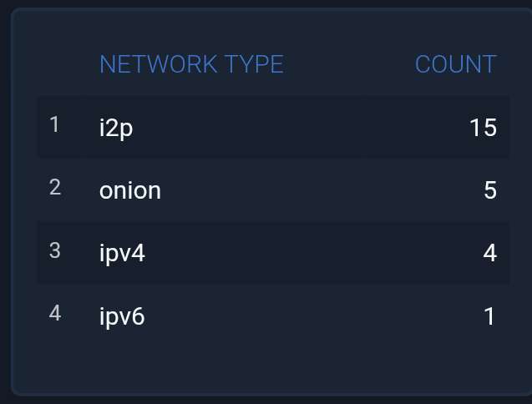
Task: Sort by the COUNT column header
Action: [x=455, y=64]
